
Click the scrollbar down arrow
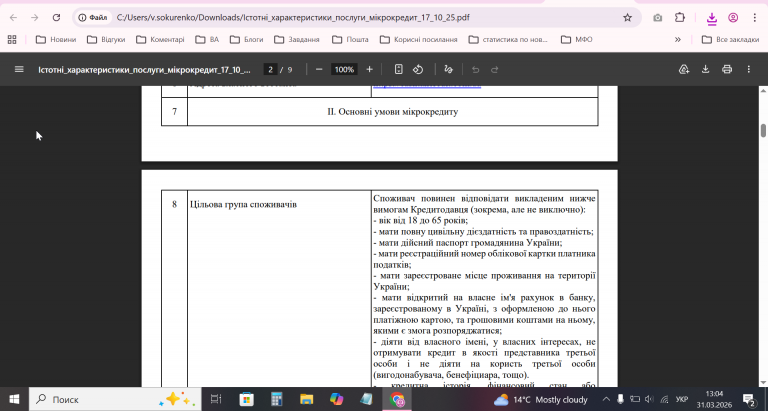[763, 383]
